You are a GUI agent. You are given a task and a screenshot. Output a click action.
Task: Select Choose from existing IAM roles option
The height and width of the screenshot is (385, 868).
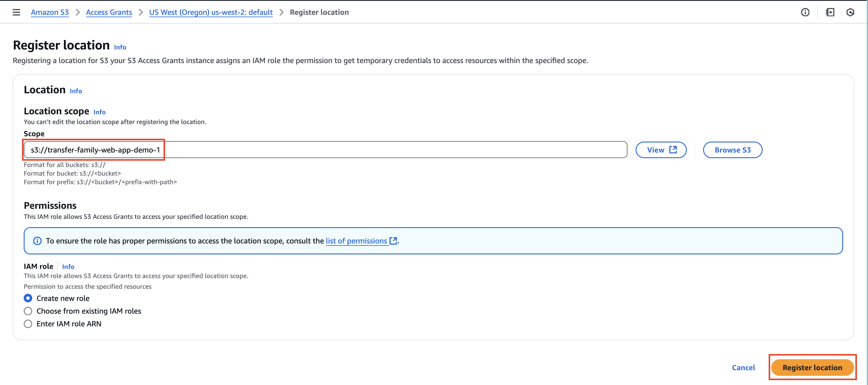28,311
